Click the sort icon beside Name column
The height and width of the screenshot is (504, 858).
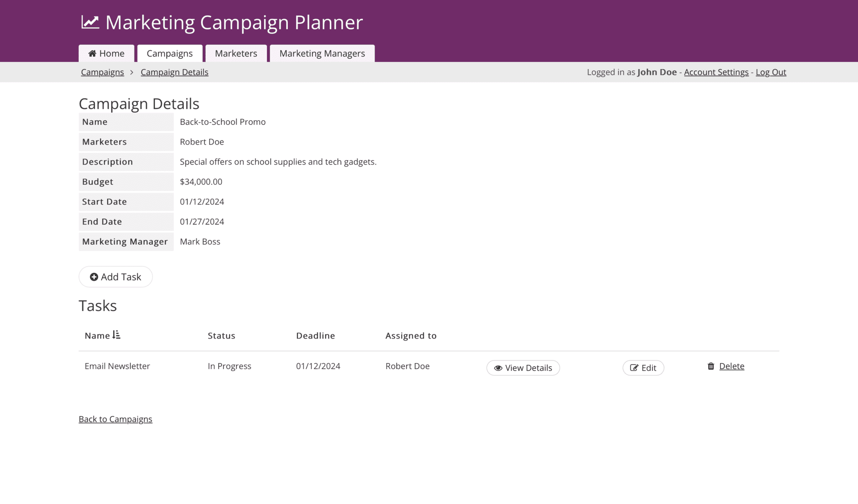116,335
